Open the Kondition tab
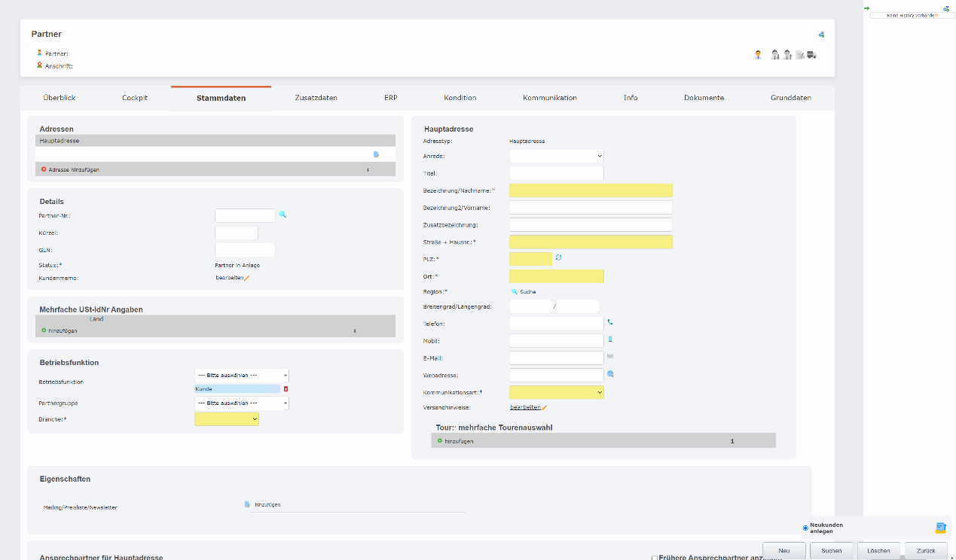This screenshot has height=560, width=956. point(460,98)
